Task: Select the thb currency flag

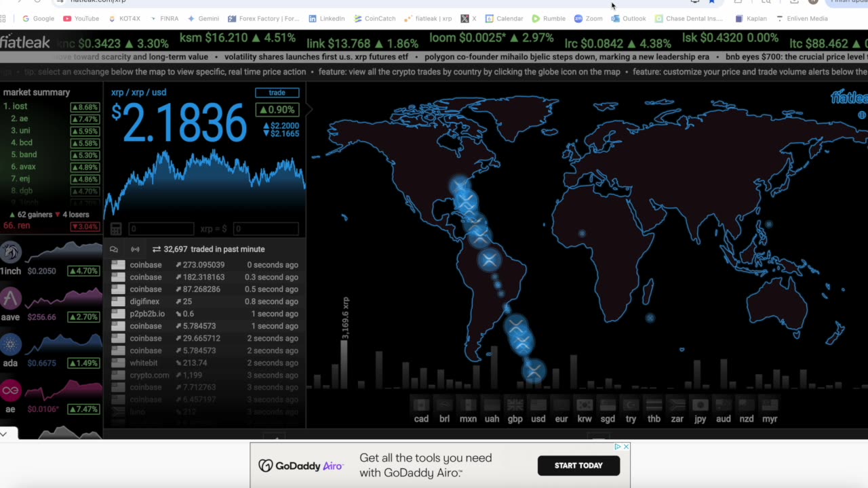Action: point(654,405)
